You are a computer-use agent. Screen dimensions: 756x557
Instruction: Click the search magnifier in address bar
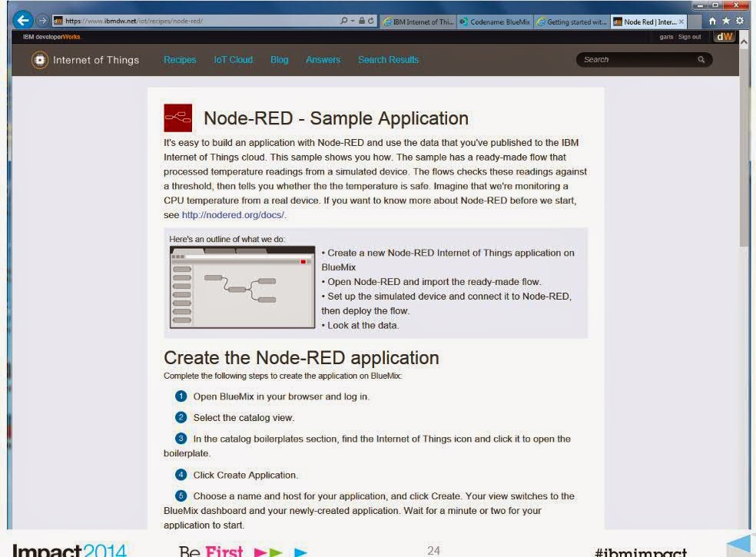(343, 21)
